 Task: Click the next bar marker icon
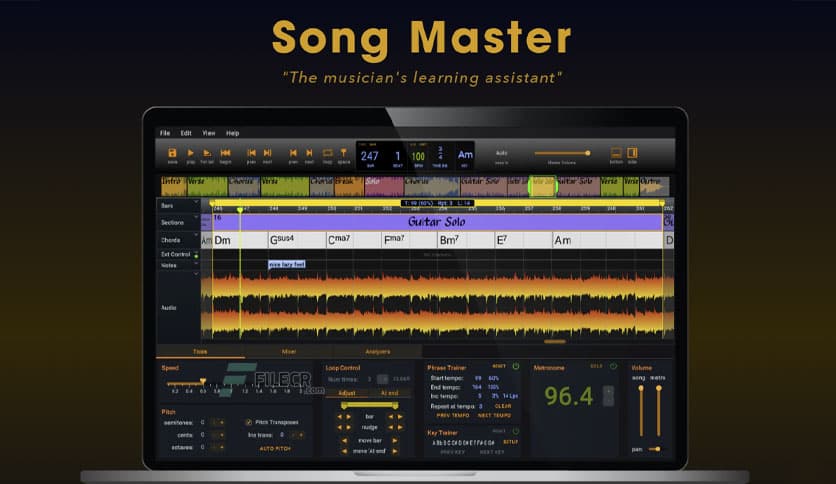(309, 153)
